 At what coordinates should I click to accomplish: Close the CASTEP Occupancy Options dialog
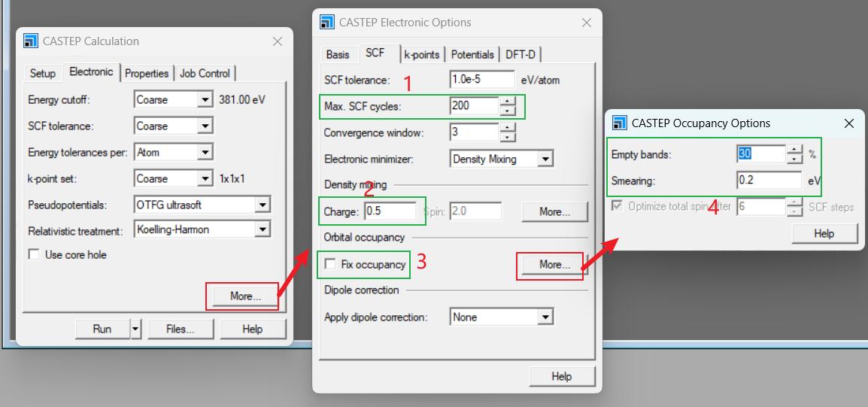pyautogui.click(x=848, y=123)
